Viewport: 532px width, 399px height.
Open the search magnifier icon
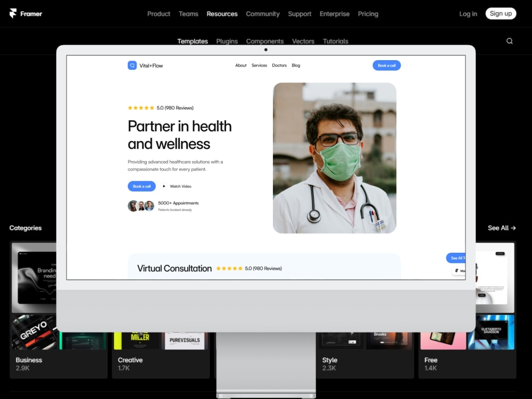coord(509,41)
